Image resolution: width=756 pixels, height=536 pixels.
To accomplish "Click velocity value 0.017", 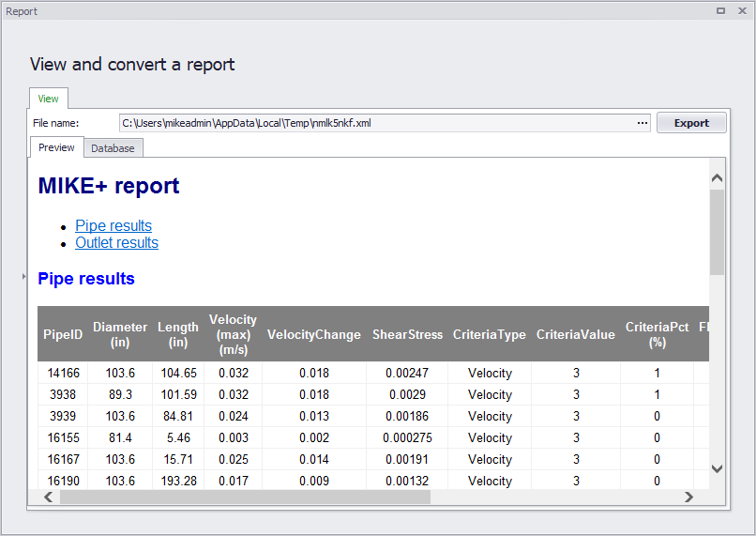I will click(x=234, y=481).
